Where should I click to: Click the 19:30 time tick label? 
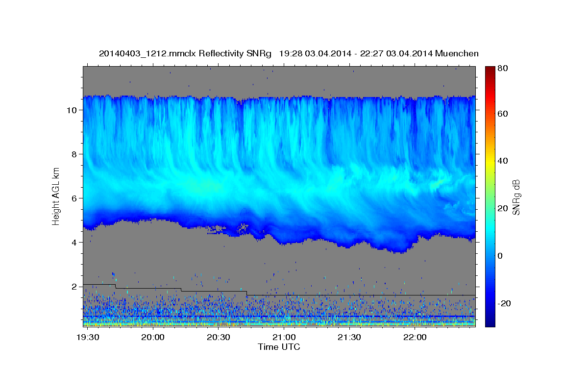(x=89, y=338)
